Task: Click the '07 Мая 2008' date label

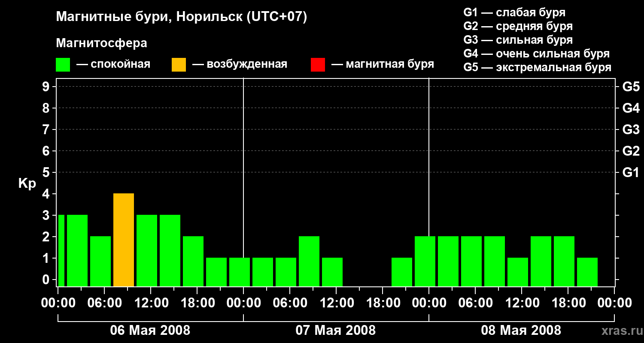Action: point(336,331)
